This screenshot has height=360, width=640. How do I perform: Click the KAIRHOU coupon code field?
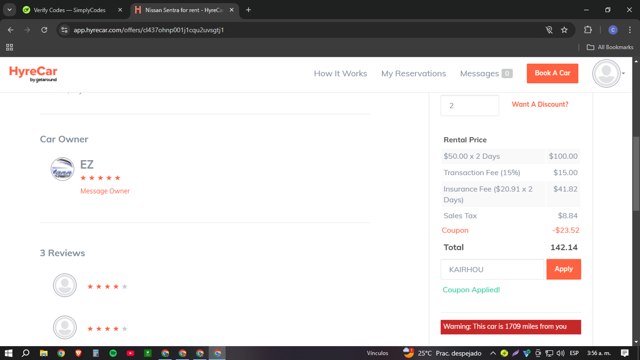click(x=493, y=269)
